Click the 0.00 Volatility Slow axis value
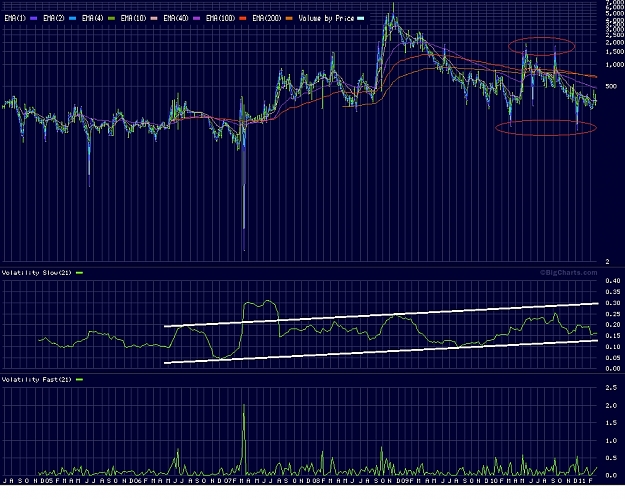Image resolution: width=625 pixels, height=499 pixels. pyautogui.click(x=613, y=369)
